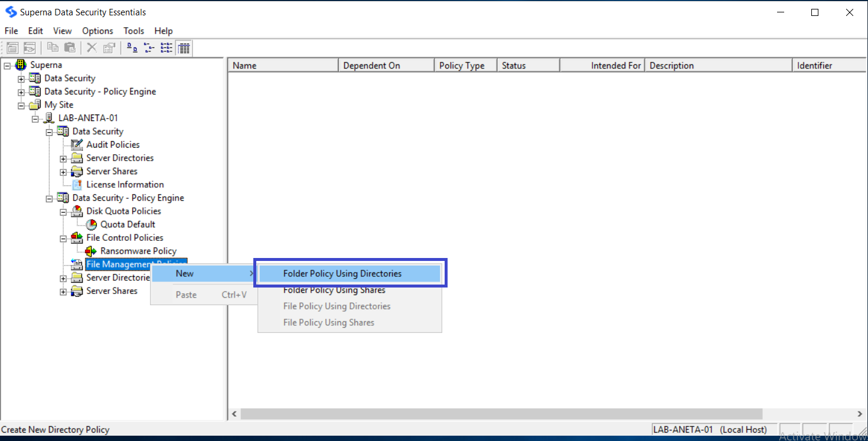
Task: Collapse the My Site node
Action: (21, 105)
